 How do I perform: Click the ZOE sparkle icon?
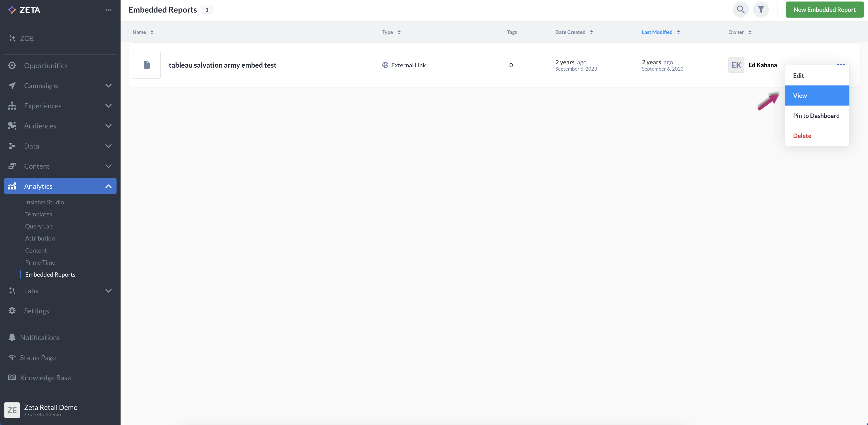click(x=12, y=38)
